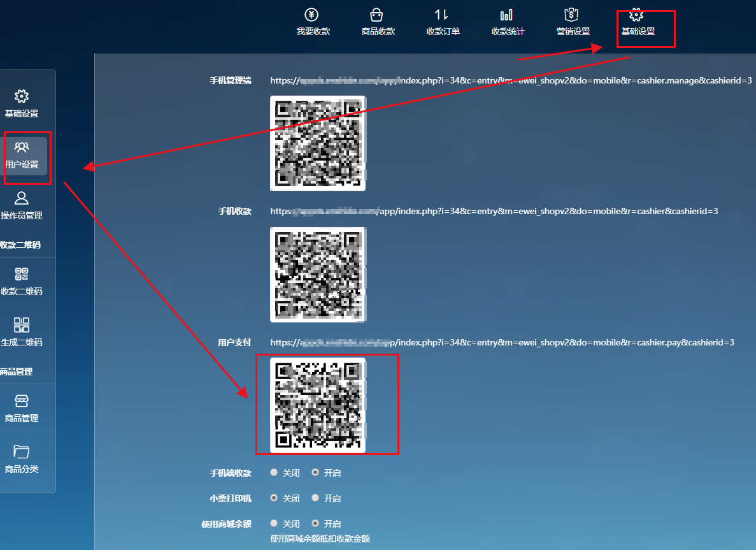Image resolution: width=756 pixels, height=550 pixels.
Task: Enable 小票打印机 with 开启 option
Action: (x=315, y=498)
